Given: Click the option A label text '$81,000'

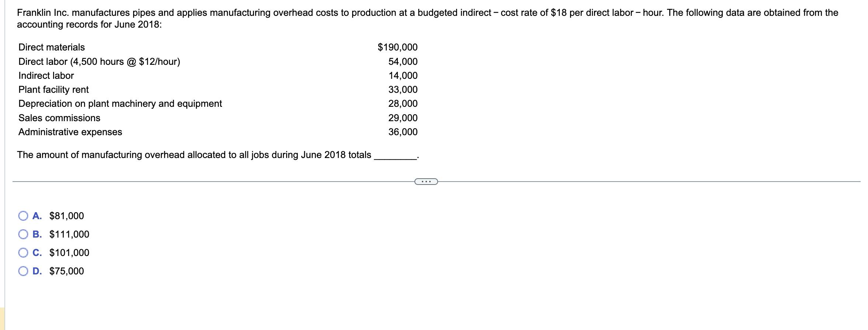Looking at the screenshot, I should click(x=66, y=216).
